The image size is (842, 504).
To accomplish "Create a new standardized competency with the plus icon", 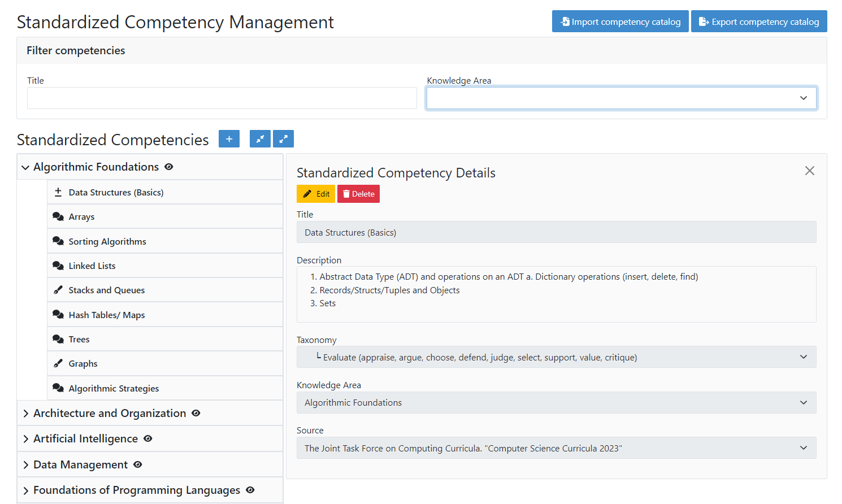I will 229,138.
